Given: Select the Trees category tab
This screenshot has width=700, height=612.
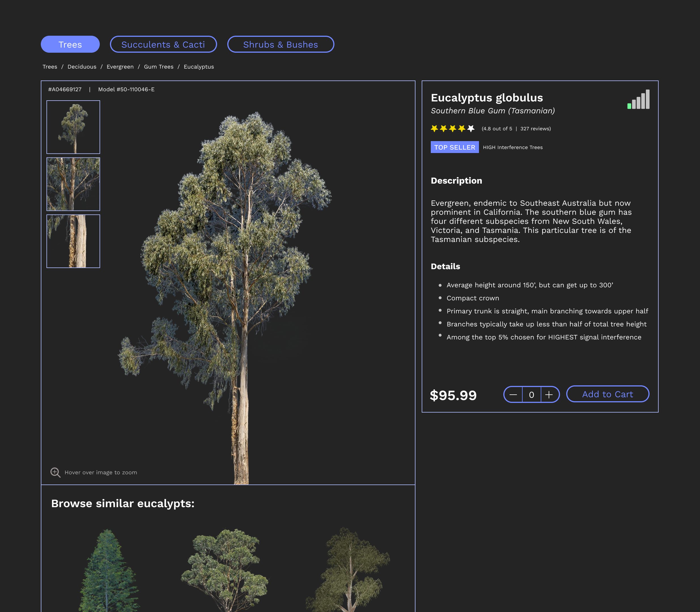Looking at the screenshot, I should (x=70, y=44).
